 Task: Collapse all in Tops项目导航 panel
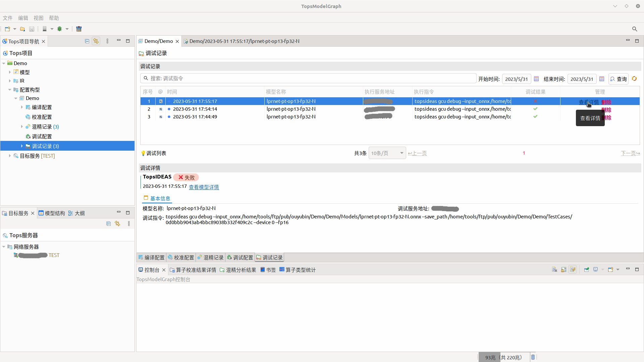click(x=87, y=41)
